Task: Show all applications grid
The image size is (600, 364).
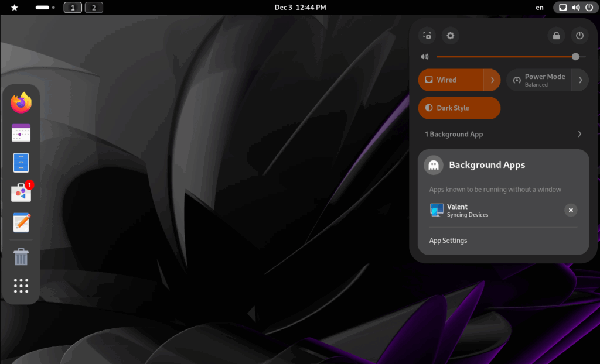Action: (21, 286)
